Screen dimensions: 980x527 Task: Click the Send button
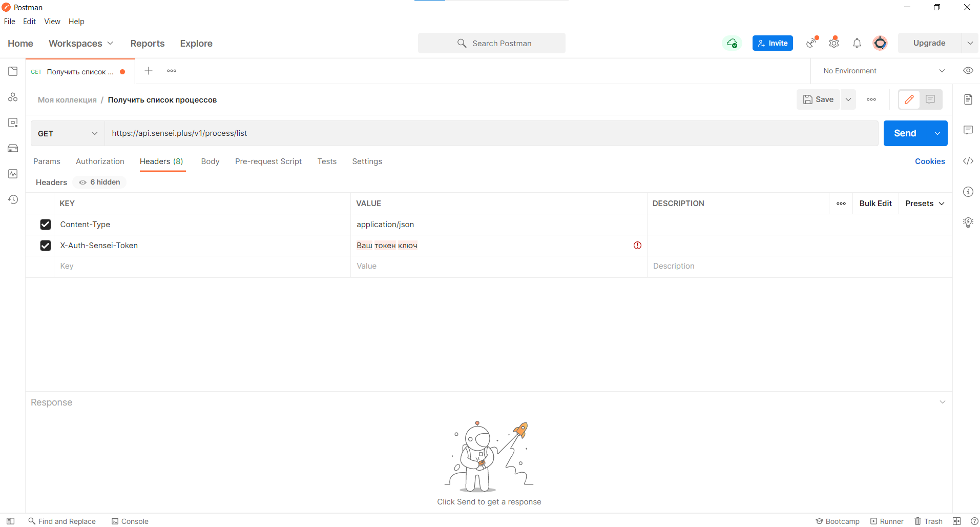[x=905, y=133]
